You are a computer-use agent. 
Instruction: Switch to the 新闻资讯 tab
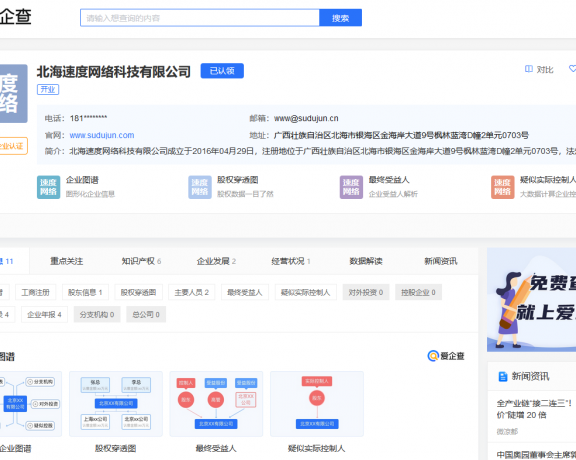(441, 261)
